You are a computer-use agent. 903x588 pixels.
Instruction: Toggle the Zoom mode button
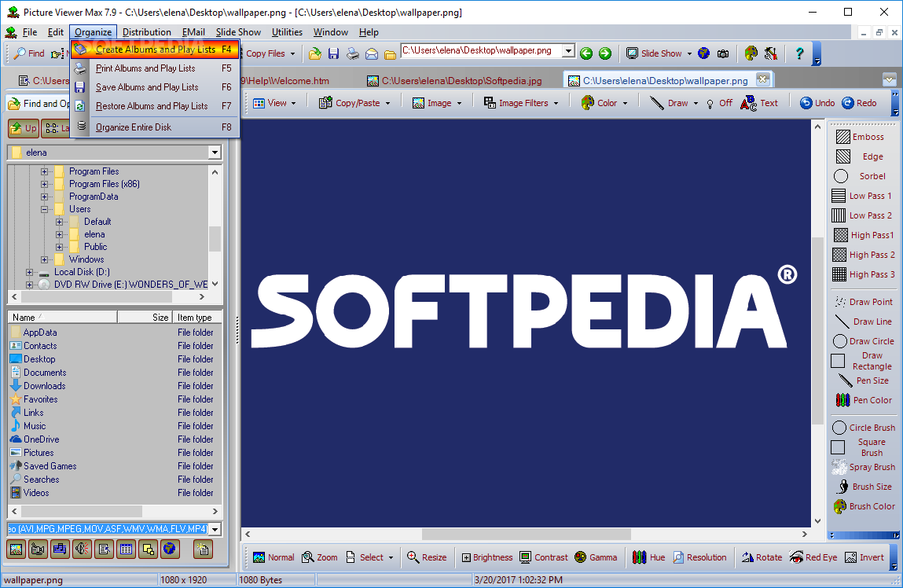point(320,557)
